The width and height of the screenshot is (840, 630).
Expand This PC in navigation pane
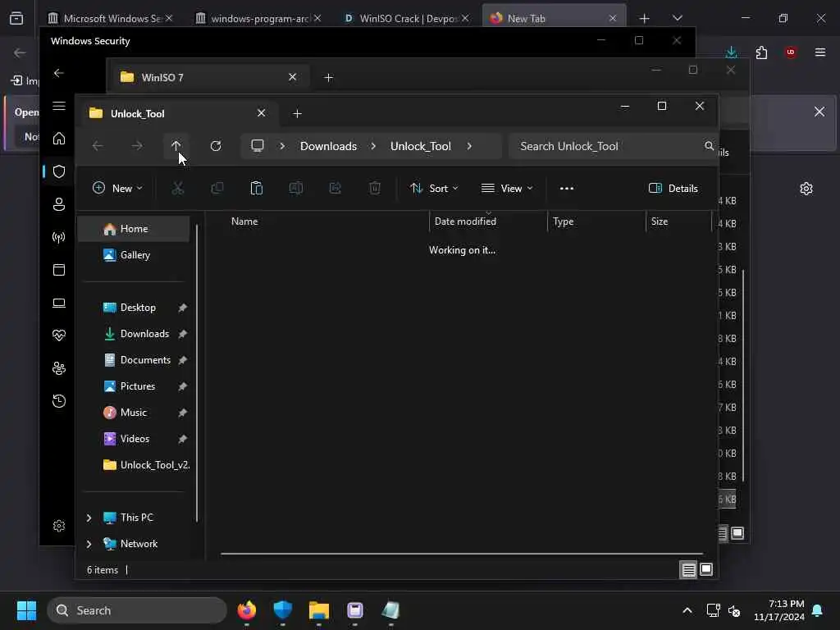tap(89, 518)
